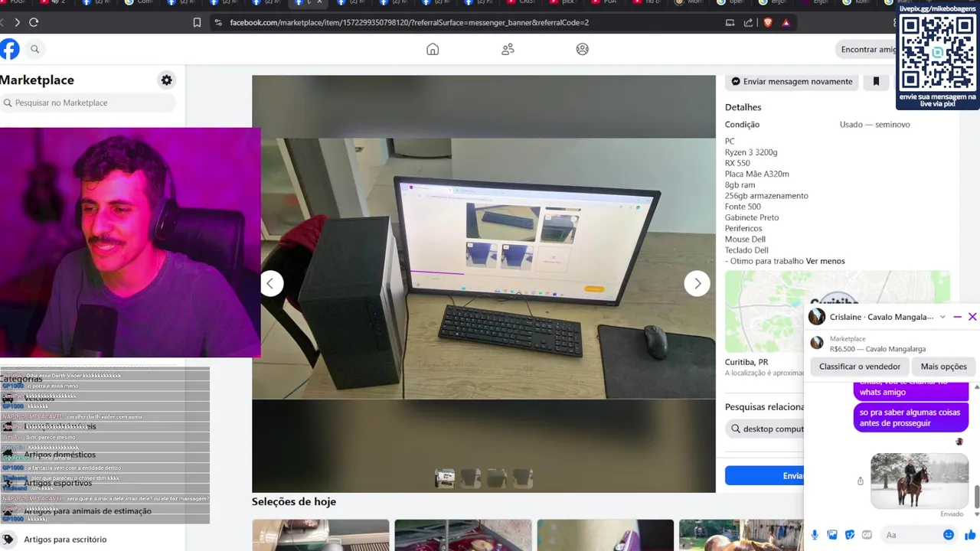Show the previous listing photo

pyautogui.click(x=270, y=283)
